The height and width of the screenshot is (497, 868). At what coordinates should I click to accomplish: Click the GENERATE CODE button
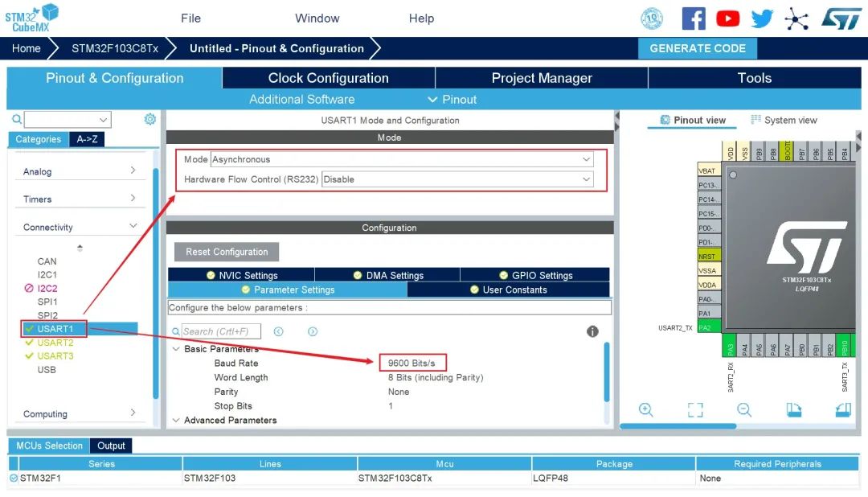click(x=698, y=49)
